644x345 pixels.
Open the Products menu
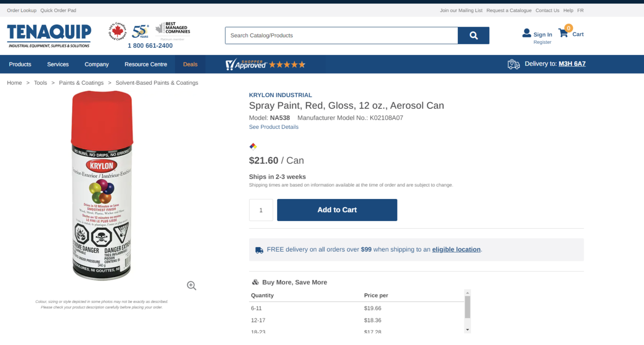coord(20,64)
